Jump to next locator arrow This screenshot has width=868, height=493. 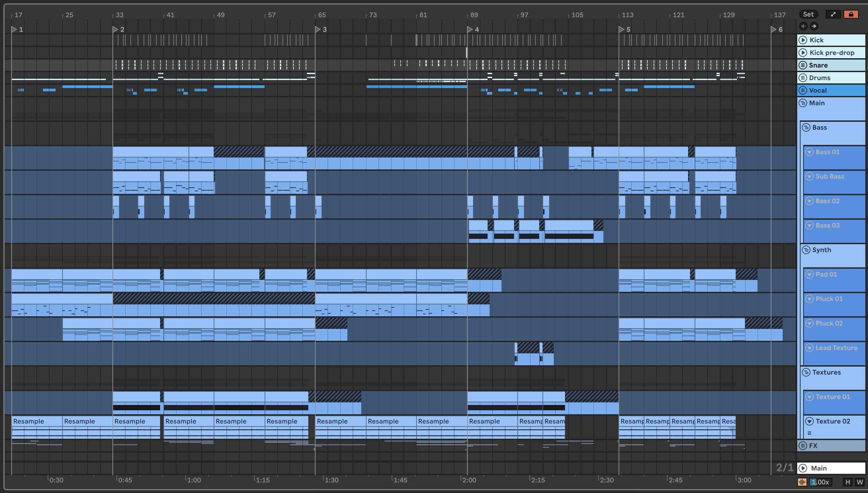(814, 26)
